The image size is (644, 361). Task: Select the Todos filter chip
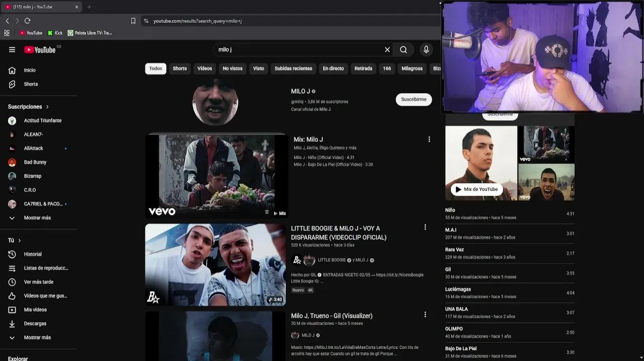pos(156,69)
